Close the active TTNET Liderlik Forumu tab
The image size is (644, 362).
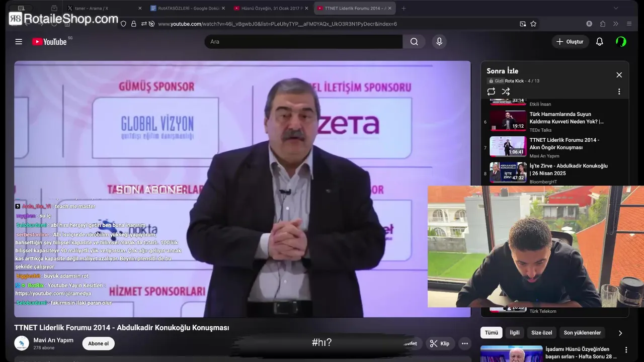389,9
